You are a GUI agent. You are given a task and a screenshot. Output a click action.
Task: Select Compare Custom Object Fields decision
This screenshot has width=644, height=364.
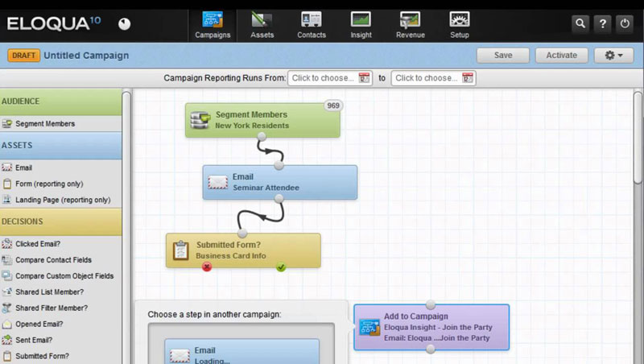(x=61, y=276)
